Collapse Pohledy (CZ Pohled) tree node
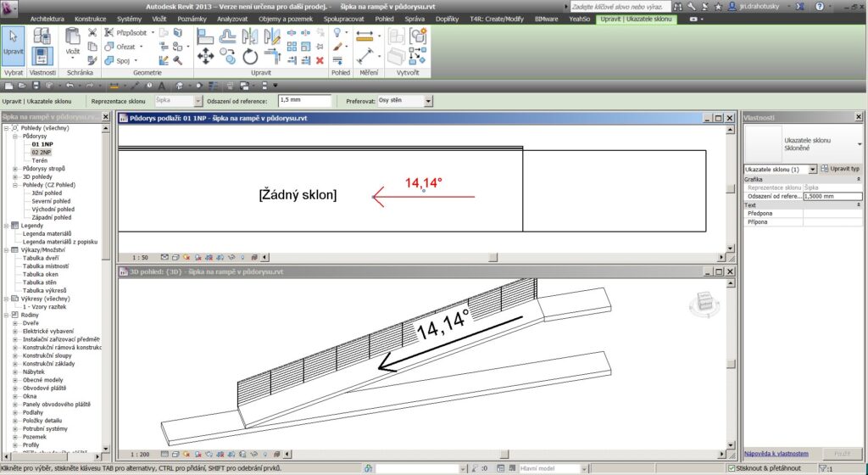Image resolution: width=868 pixels, height=475 pixels. (x=15, y=185)
